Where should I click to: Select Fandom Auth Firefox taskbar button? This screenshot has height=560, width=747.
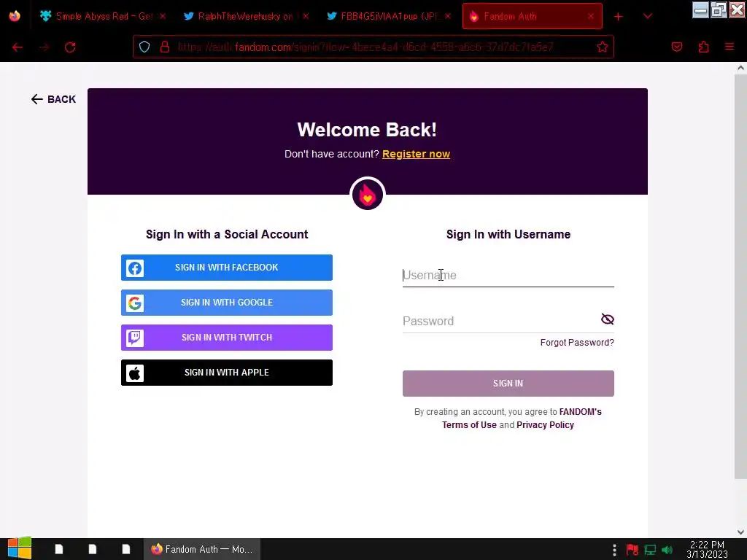coord(202,549)
